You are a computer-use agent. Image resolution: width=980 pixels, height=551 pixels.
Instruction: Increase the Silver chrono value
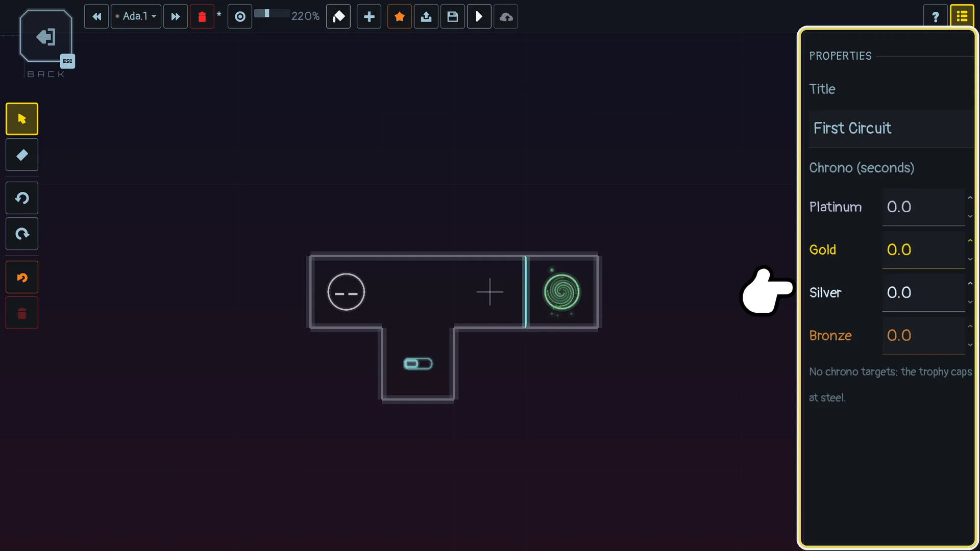(970, 284)
